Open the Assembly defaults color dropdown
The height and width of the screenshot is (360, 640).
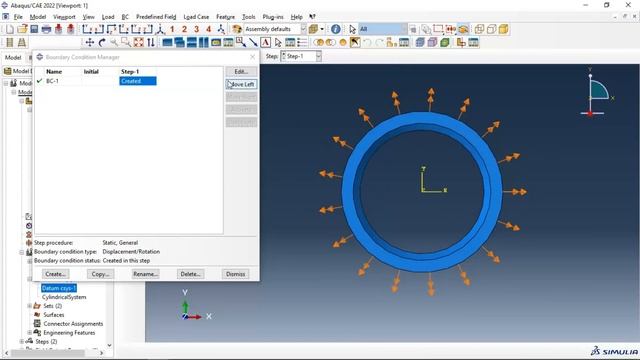point(303,29)
